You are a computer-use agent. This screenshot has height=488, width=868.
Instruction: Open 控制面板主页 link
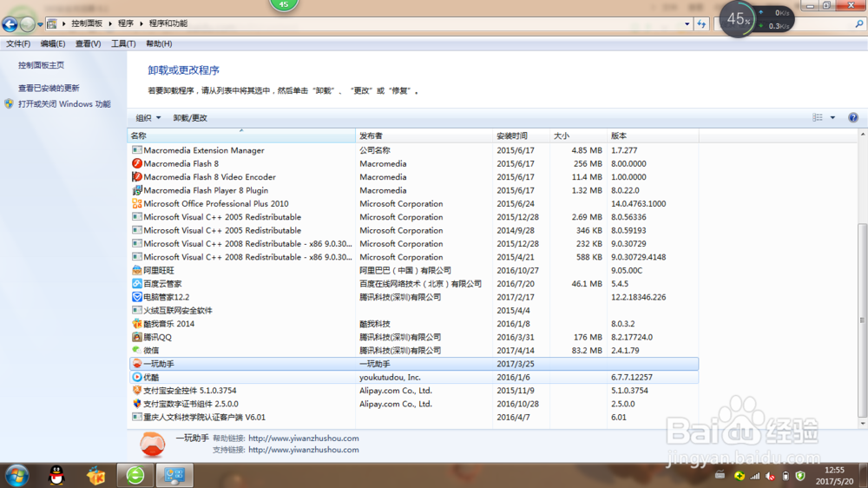point(41,65)
